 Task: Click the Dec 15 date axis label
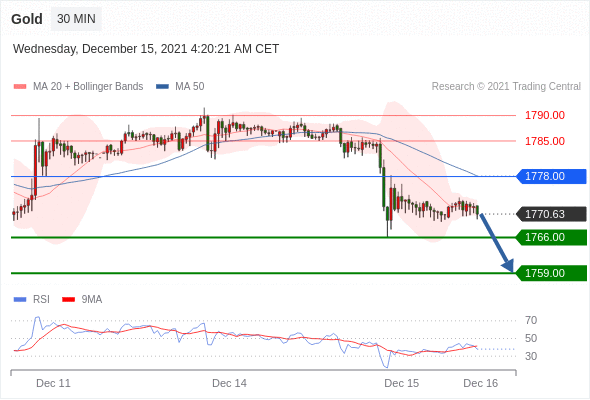pyautogui.click(x=401, y=383)
